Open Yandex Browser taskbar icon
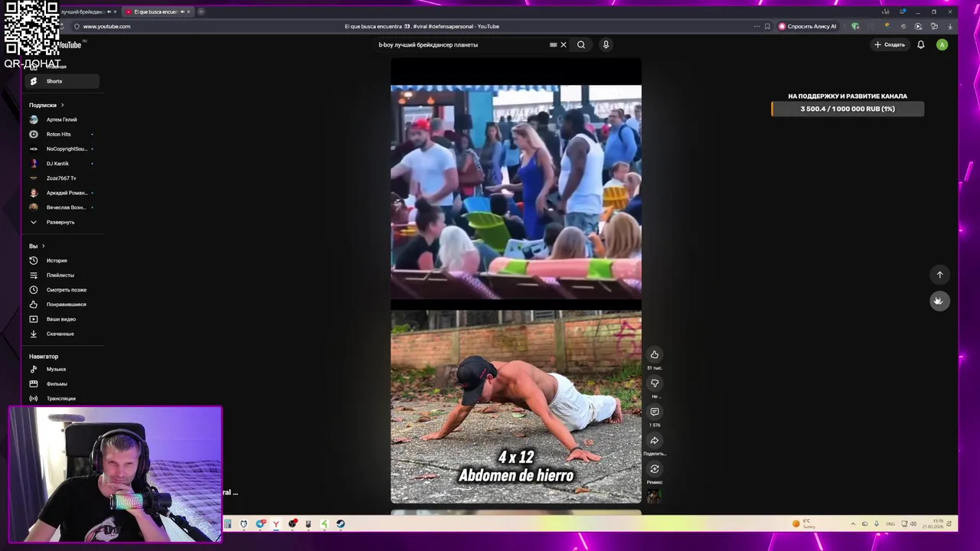The width and height of the screenshot is (980, 551). click(276, 524)
